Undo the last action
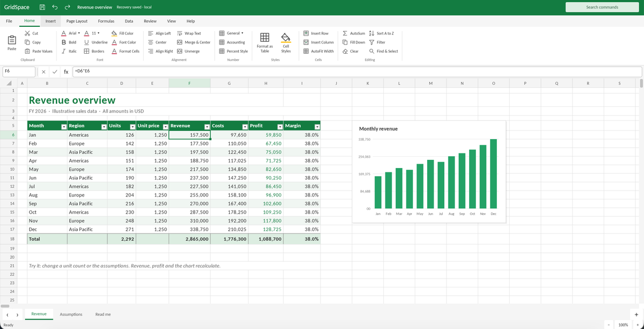Image resolution: width=644 pixels, height=329 pixels. coord(55,7)
